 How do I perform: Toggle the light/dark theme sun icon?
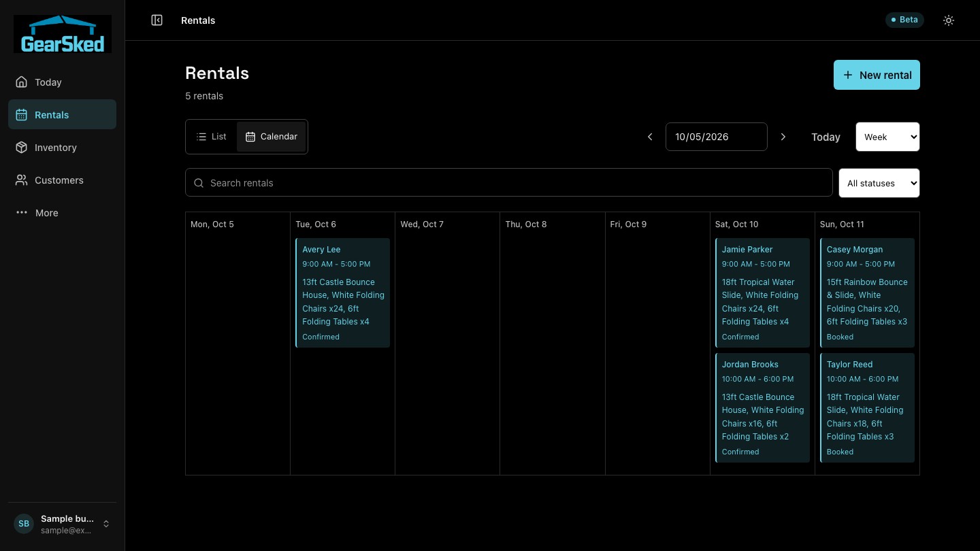pos(949,20)
